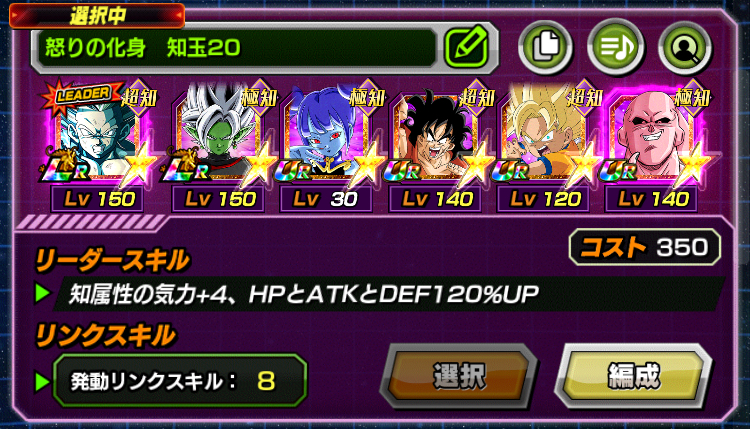Click the team name field 怒りの化身 知玉20
Screen dimensions: 750x429
click(x=234, y=48)
